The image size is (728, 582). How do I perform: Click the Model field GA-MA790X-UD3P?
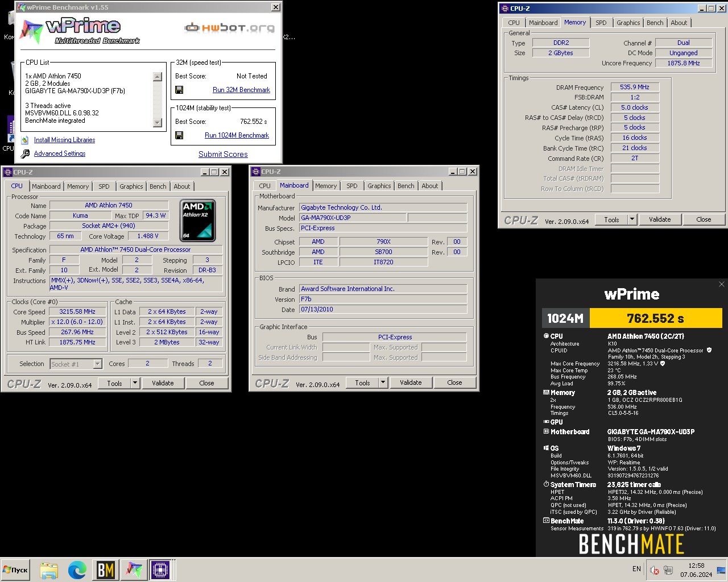pyautogui.click(x=353, y=218)
